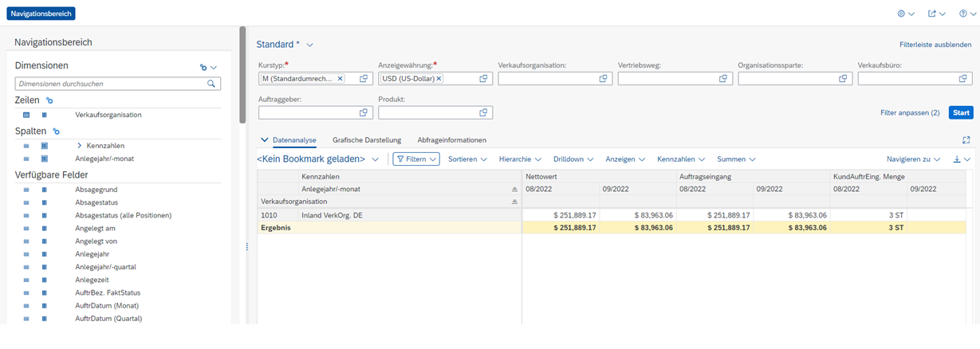Toggle the Filtern button
Screen dimensions: 980x349
pyautogui.click(x=417, y=159)
